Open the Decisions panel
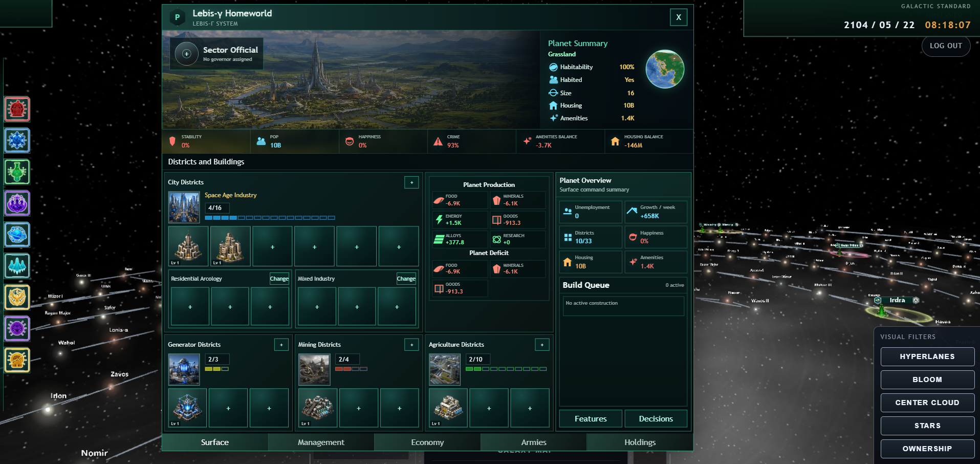This screenshot has height=464, width=980. [656, 418]
